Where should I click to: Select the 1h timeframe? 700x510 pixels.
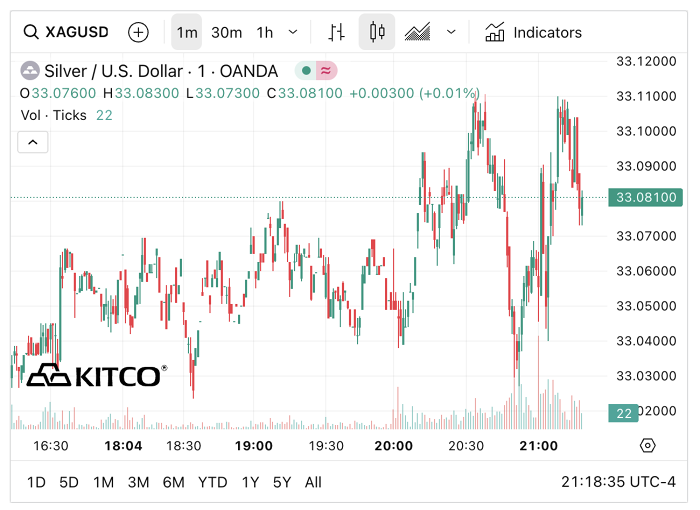264,32
